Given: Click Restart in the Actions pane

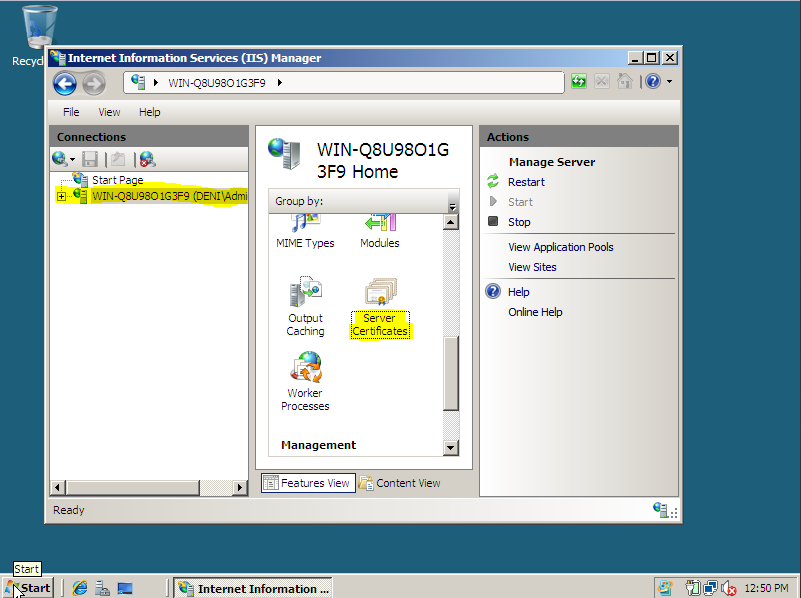Looking at the screenshot, I should point(526,182).
